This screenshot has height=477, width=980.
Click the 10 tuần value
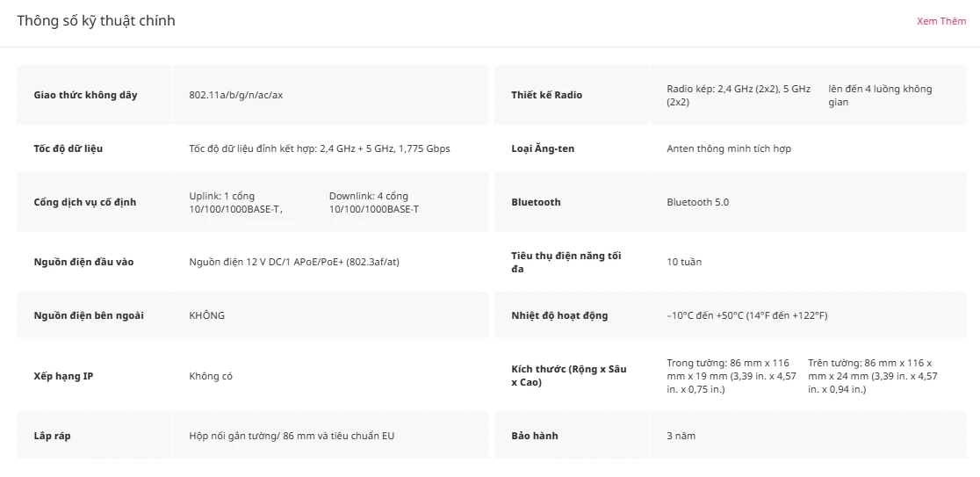tap(684, 262)
